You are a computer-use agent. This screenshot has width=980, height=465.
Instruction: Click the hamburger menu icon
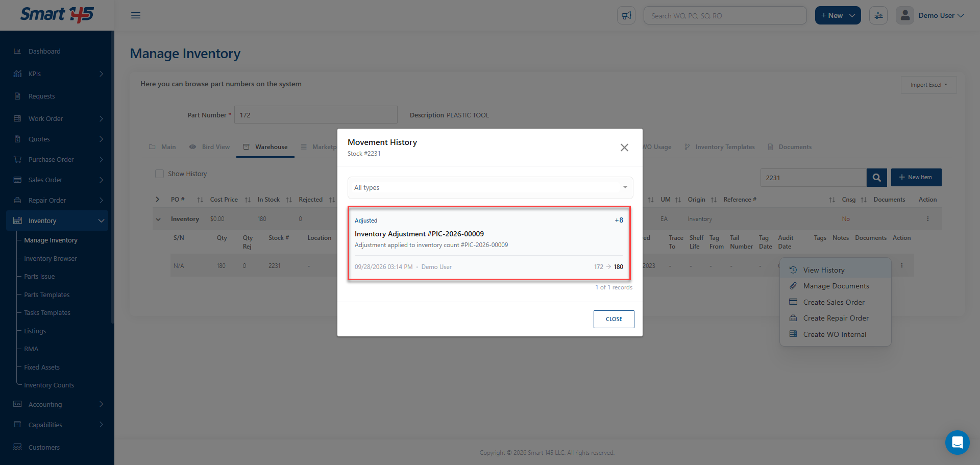point(136,15)
